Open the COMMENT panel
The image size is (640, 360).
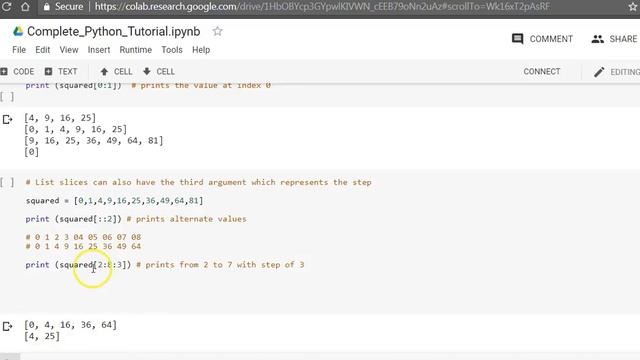click(x=542, y=39)
